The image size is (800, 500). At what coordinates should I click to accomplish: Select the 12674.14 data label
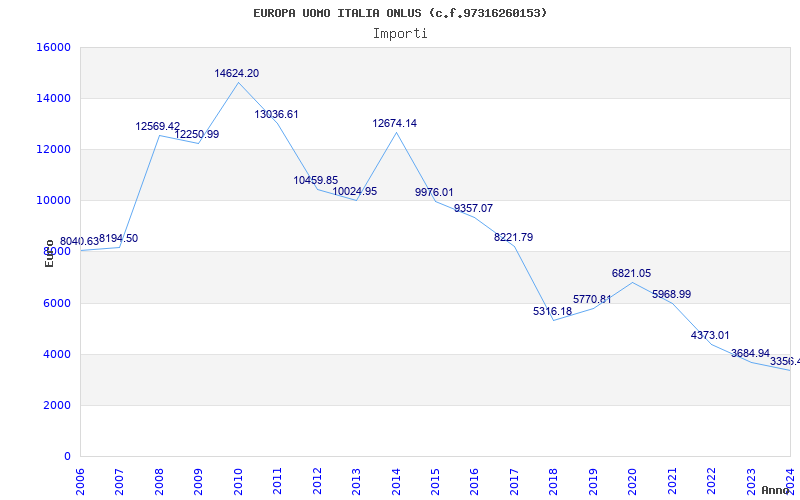coord(394,123)
